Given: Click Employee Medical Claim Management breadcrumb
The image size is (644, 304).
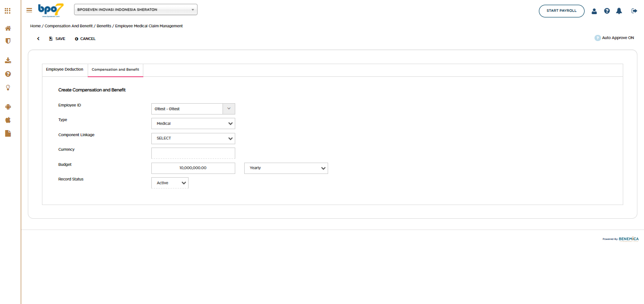Looking at the screenshot, I should pos(149,26).
